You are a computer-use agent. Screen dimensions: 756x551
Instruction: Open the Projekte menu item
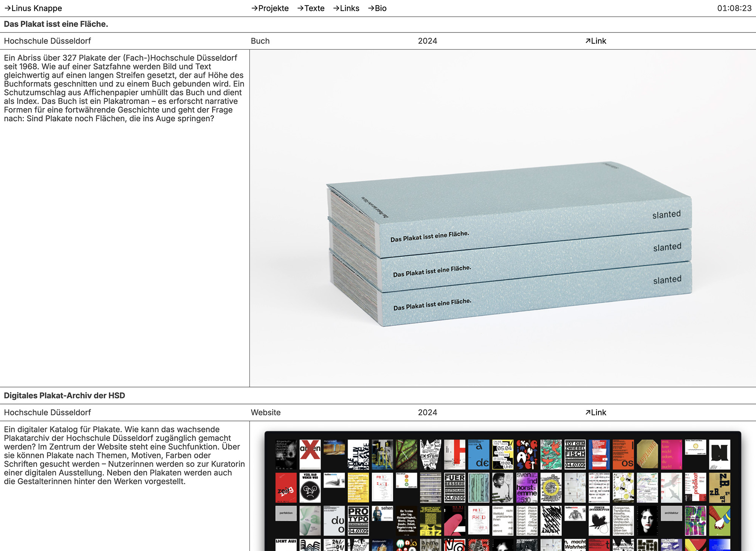(270, 8)
